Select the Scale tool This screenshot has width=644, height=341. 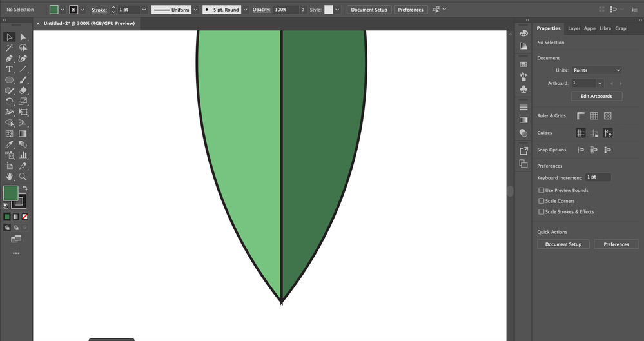[23, 101]
